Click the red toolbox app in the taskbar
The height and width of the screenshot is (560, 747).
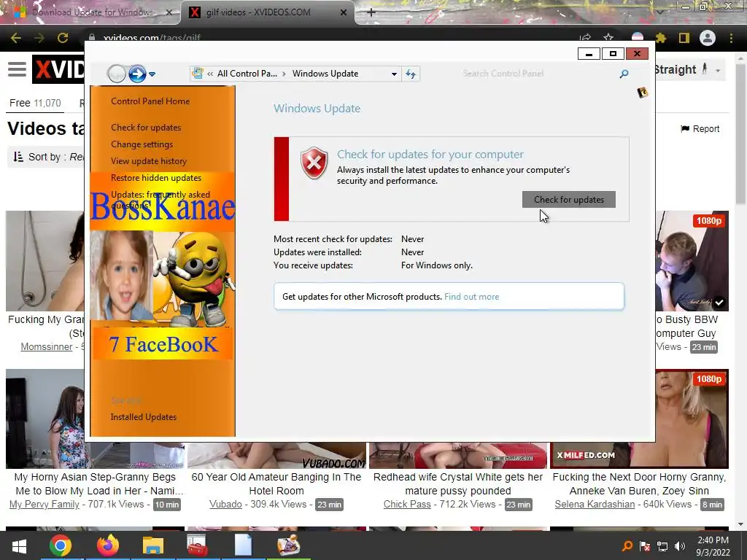[x=197, y=545]
